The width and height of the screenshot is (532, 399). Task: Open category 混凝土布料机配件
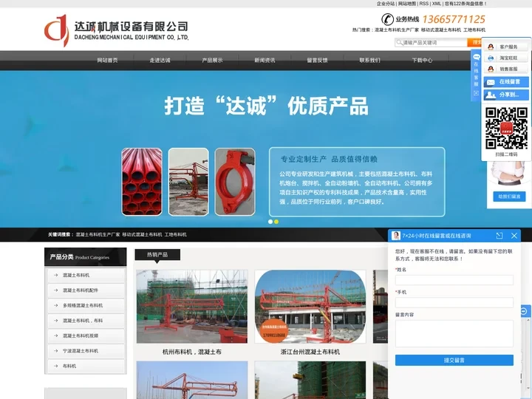(x=86, y=290)
